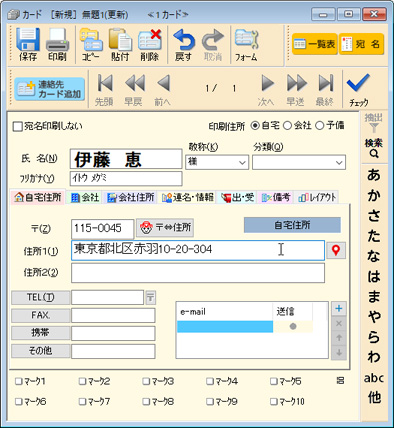The height and width of the screenshot is (428, 394).
Task: Click 早戻 fast rewind arrow
Action: (x=134, y=90)
